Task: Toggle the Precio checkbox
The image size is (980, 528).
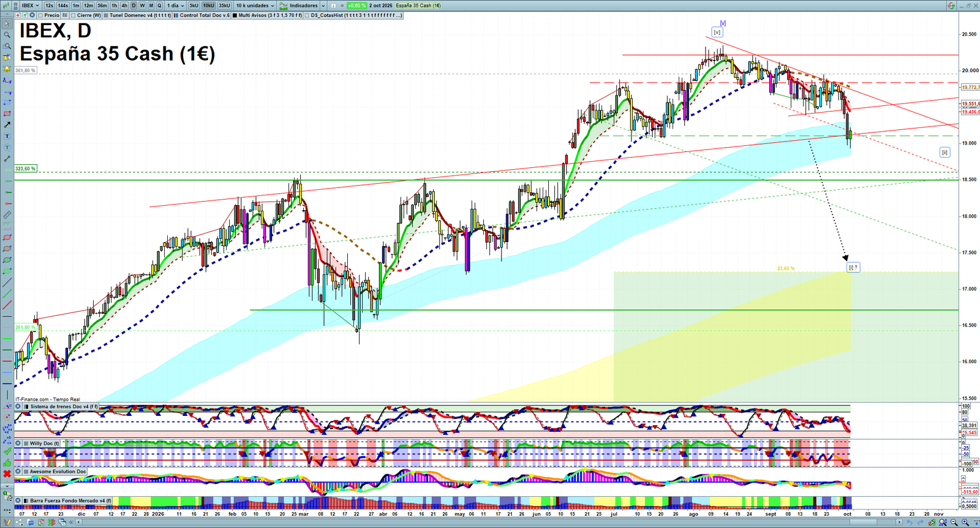Action: tap(40, 15)
